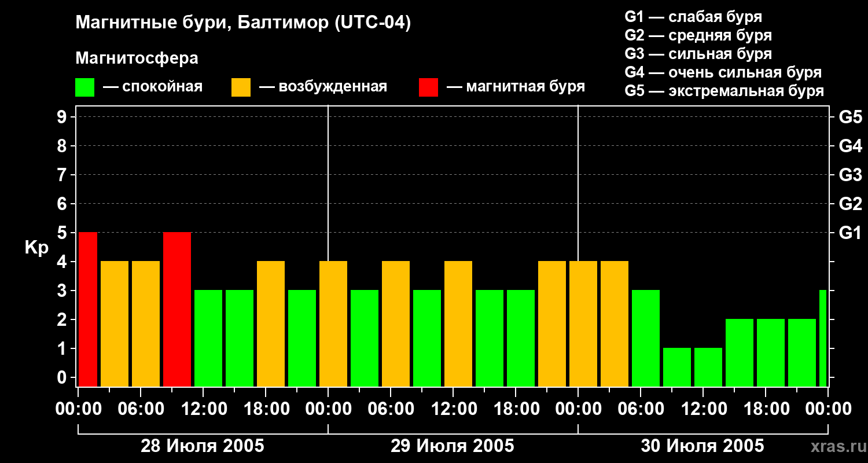868x463 pixels.
Task: Click the second red Kp 5 bar
Action: [x=177, y=309]
